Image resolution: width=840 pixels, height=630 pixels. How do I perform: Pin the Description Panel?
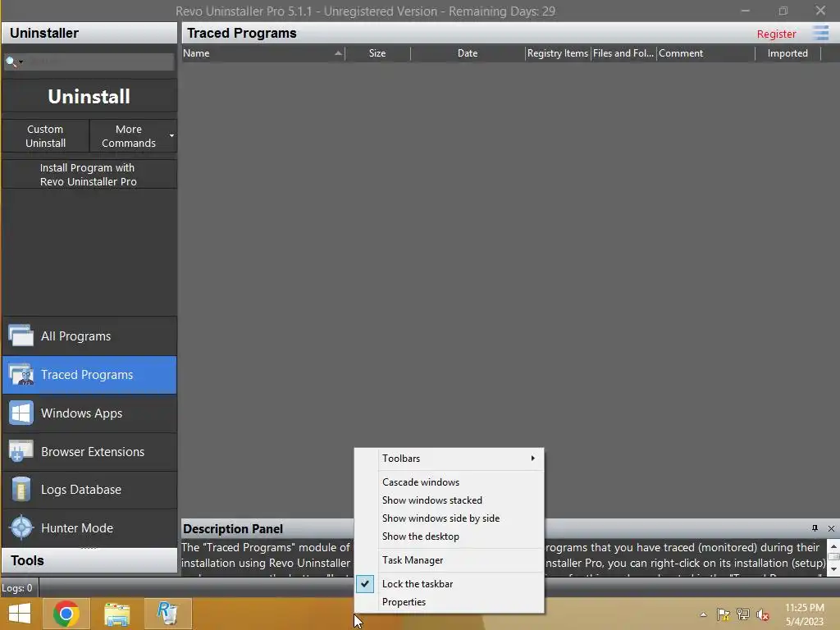(x=815, y=528)
